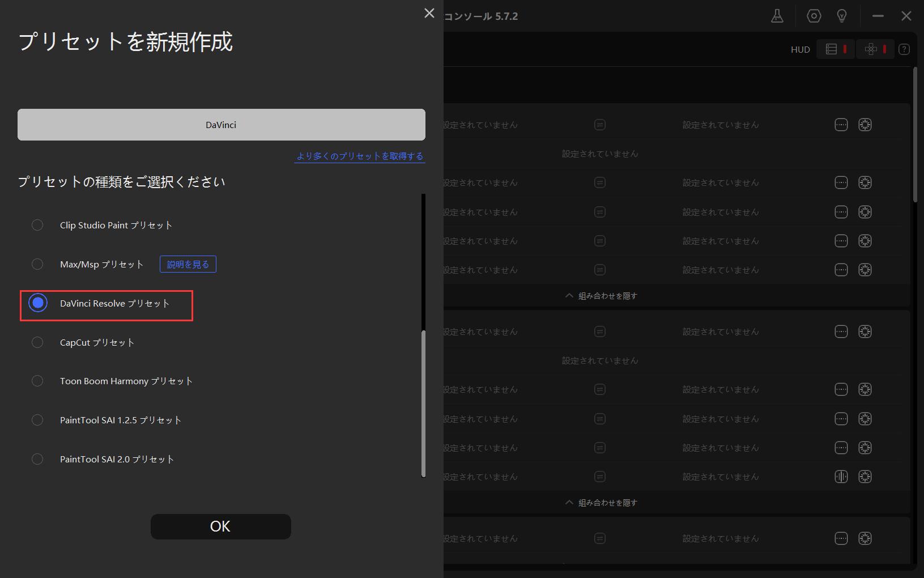The image size is (924, 578).
Task: Select the Clip Studio Paint プリセット radio button
Action: 37,225
